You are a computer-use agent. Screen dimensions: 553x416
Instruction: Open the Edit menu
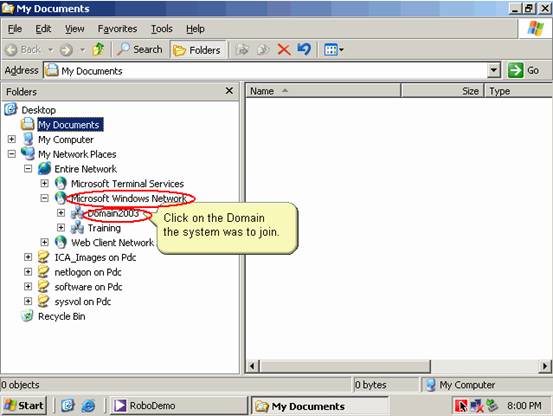43,29
